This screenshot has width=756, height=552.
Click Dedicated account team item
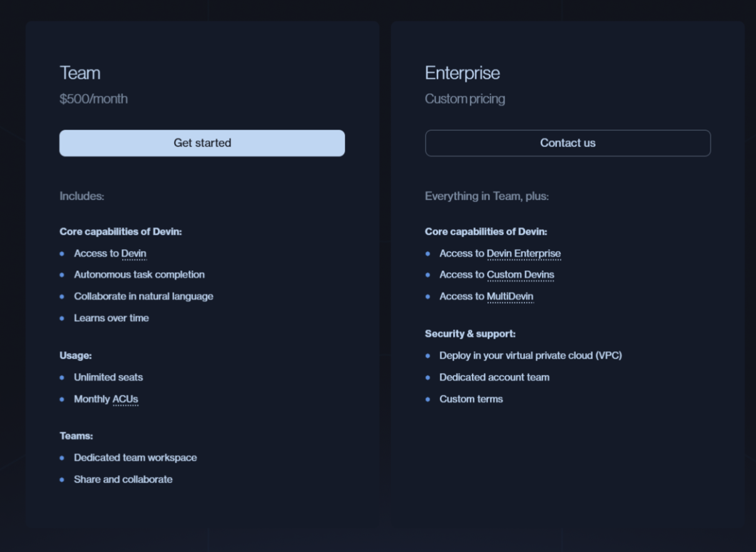(494, 377)
